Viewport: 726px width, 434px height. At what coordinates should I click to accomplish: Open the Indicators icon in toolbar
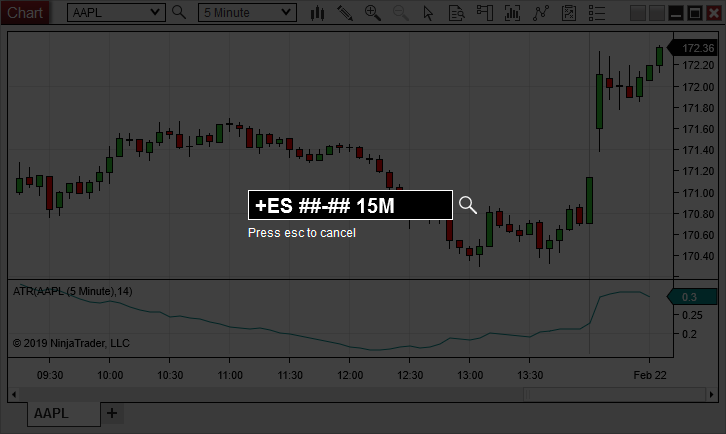pyautogui.click(x=514, y=12)
